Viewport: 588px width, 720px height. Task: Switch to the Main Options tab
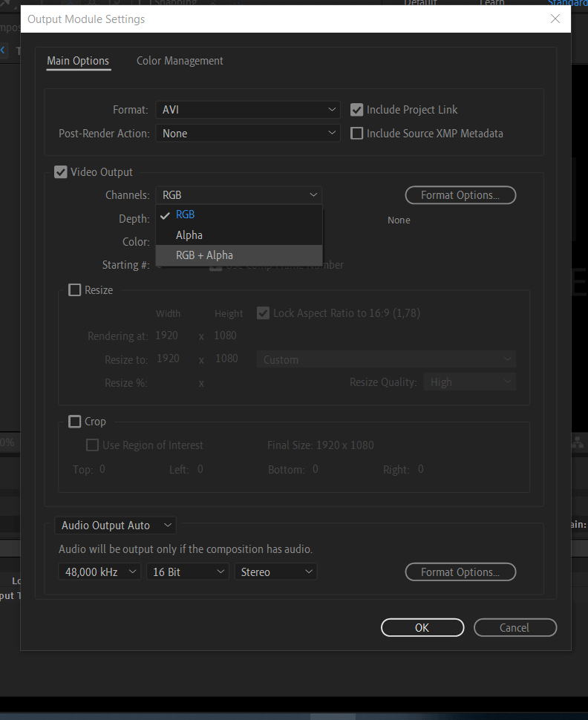coord(78,61)
